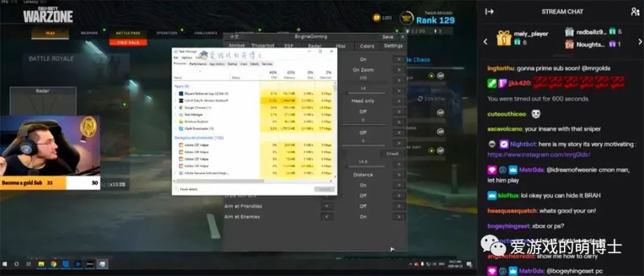
Task: Open the EngineOwning Settings tab
Action: point(393,46)
